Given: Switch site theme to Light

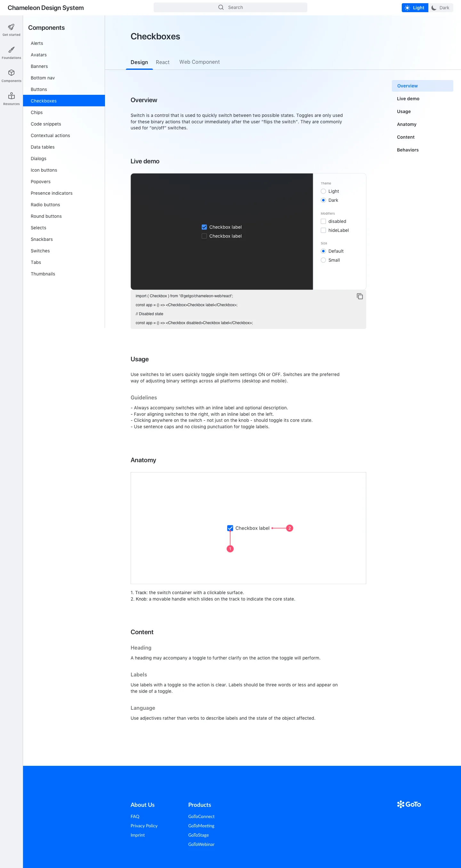Looking at the screenshot, I should pyautogui.click(x=415, y=8).
